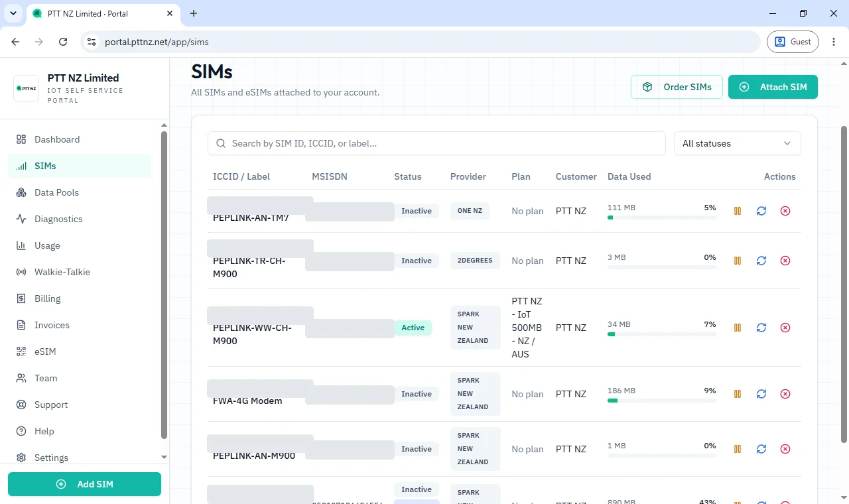The width and height of the screenshot is (849, 504).
Task: Remove the FWA-4G Modem SIM
Action: click(785, 394)
